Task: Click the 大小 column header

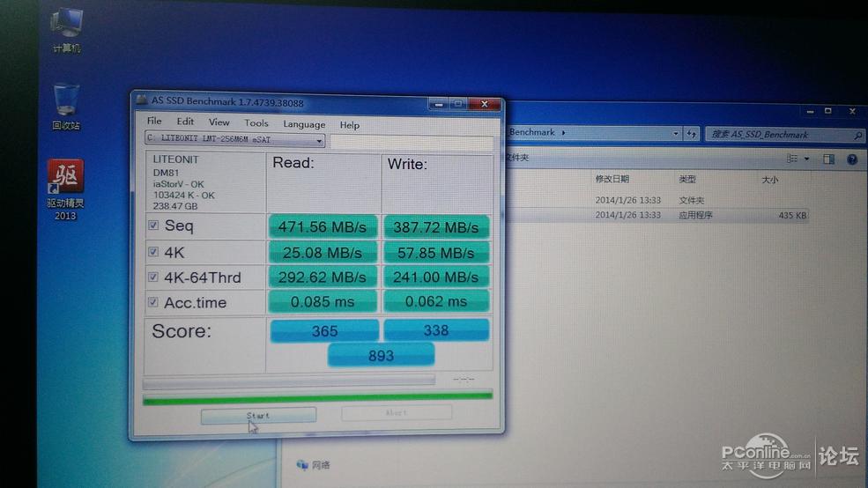Action: click(770, 180)
